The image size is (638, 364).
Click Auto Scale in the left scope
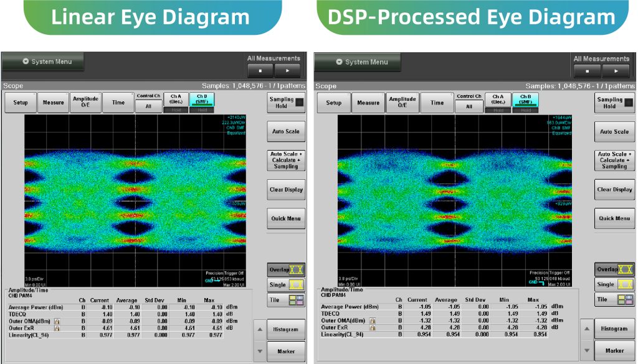(286, 131)
